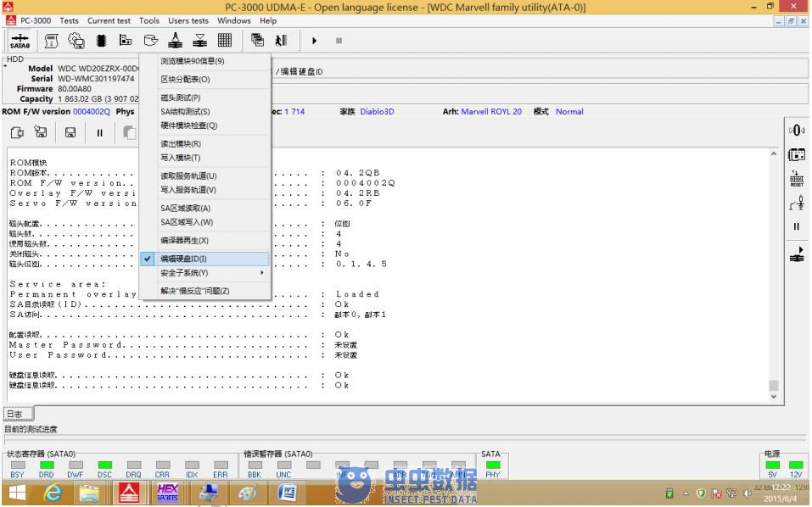Click the running-man exit icon
The width and height of the screenshot is (812, 507).
point(281,41)
